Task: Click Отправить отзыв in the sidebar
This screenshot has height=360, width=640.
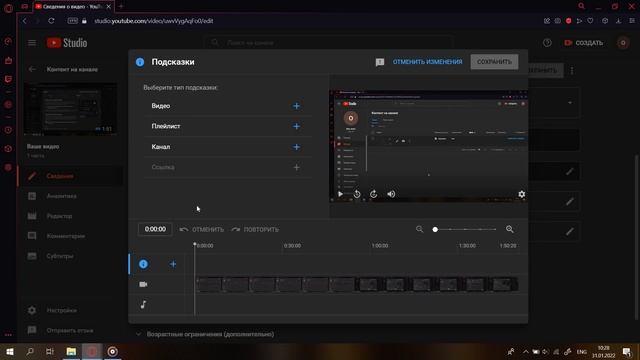Action: [x=70, y=330]
